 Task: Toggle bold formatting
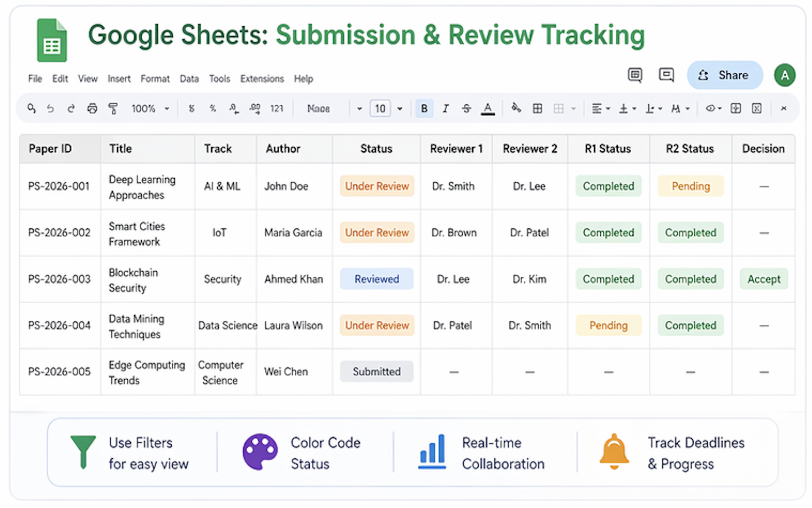point(424,109)
